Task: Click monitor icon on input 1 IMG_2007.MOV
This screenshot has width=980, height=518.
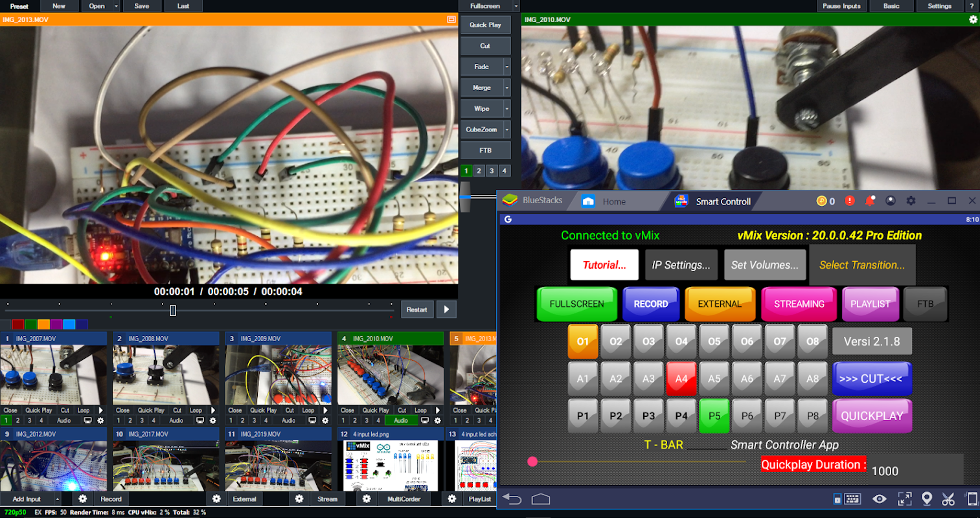Action: (87, 420)
